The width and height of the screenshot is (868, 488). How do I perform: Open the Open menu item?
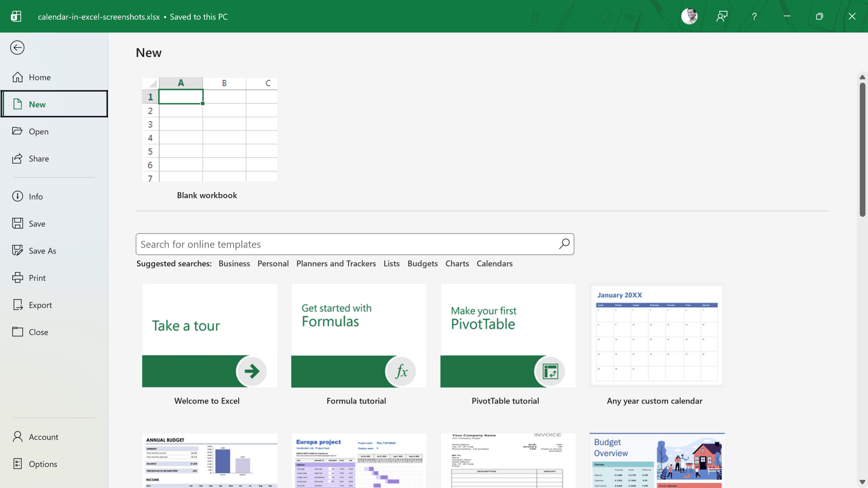click(x=54, y=131)
